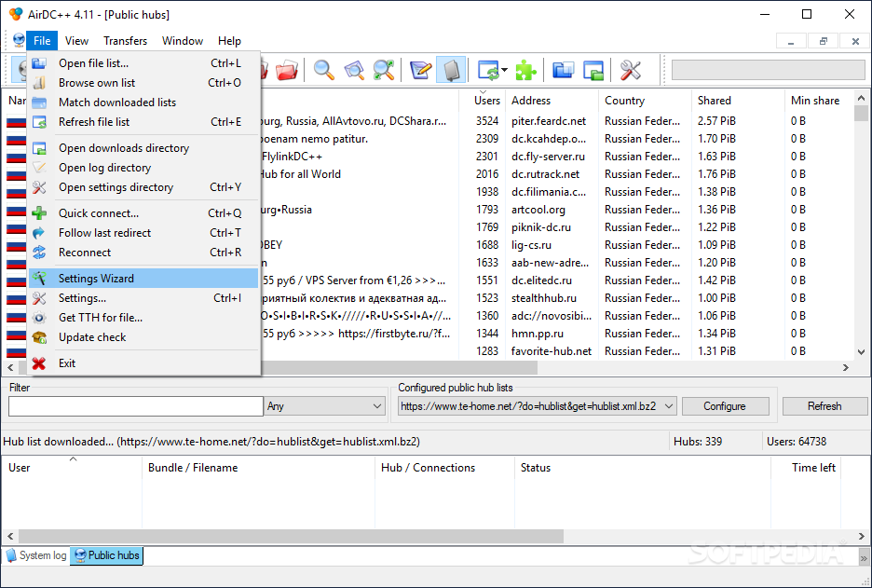Click the Get TTH for file icon
Screen dimensions: 872x588
pyautogui.click(x=39, y=318)
